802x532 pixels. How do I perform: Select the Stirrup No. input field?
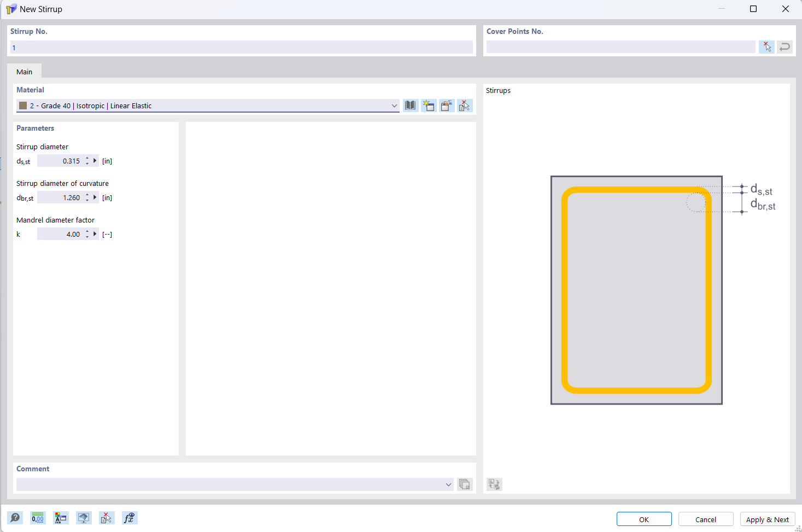click(x=241, y=48)
